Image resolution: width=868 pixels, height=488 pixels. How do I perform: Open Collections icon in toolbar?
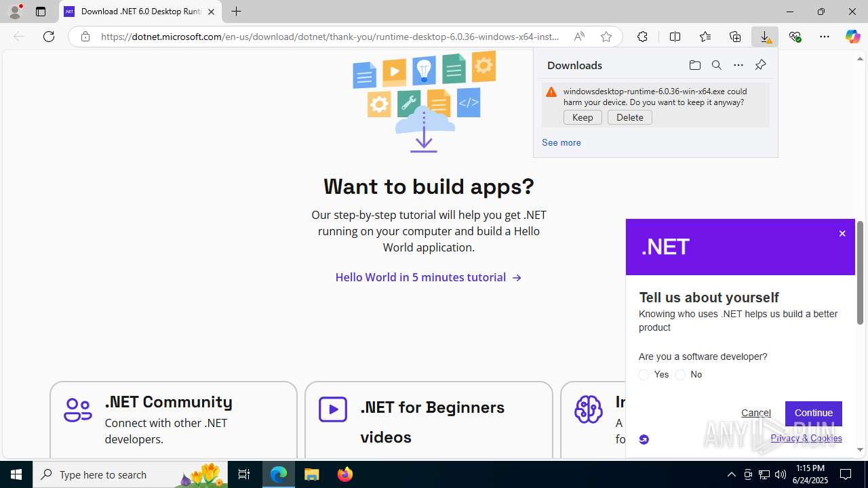tap(735, 37)
